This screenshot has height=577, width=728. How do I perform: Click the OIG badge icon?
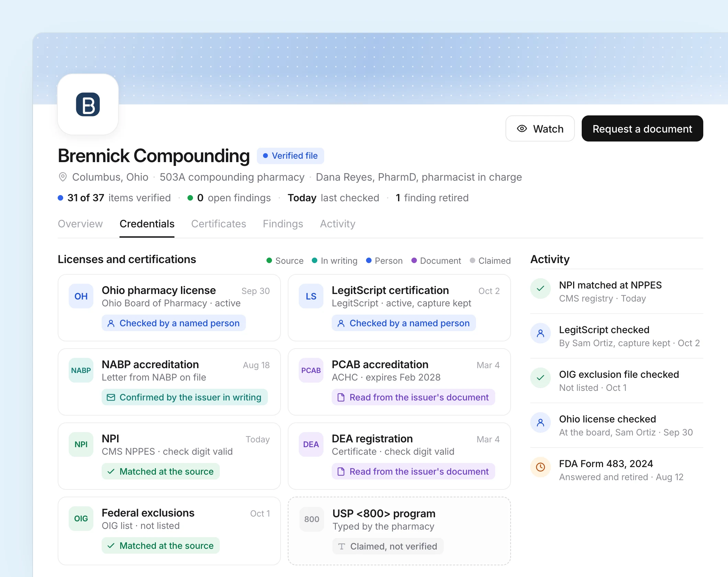click(81, 519)
